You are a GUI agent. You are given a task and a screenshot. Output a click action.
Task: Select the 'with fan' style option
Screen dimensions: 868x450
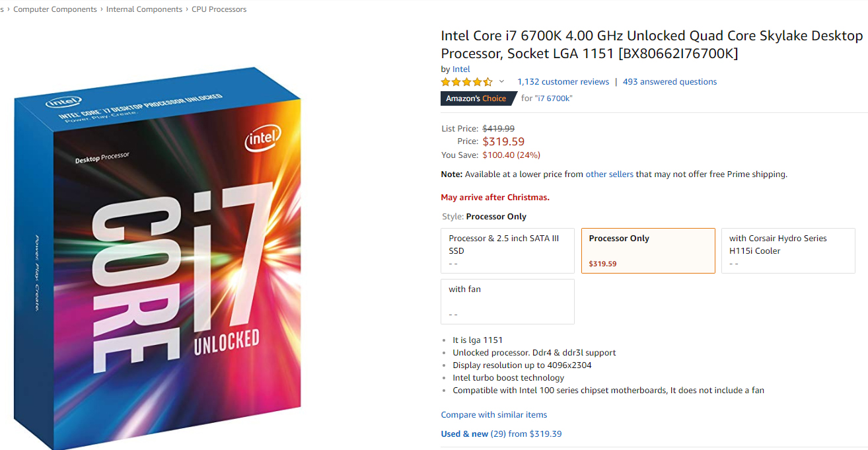tap(508, 301)
